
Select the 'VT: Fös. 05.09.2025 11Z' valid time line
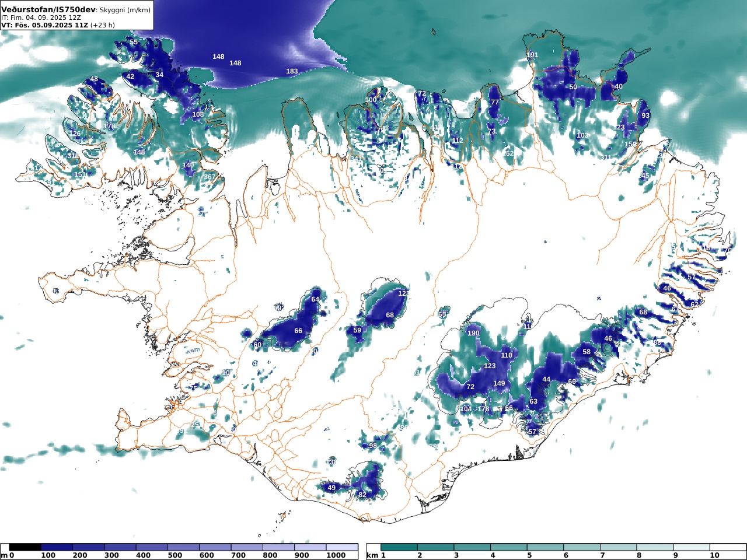pyautogui.click(x=44, y=26)
